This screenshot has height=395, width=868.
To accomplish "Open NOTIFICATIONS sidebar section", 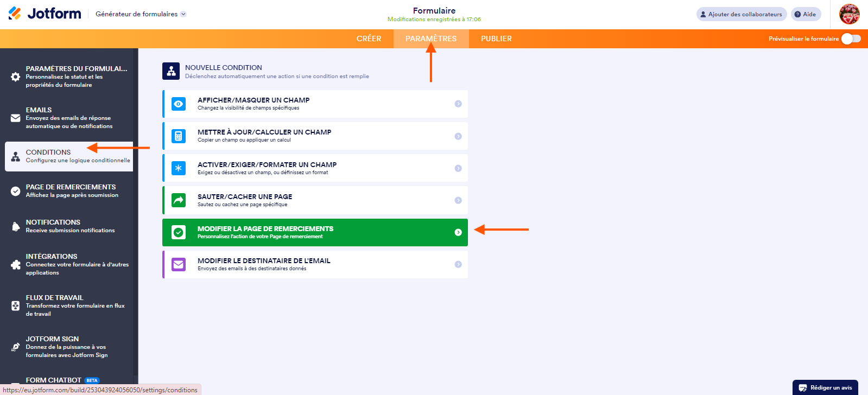I will coord(69,226).
